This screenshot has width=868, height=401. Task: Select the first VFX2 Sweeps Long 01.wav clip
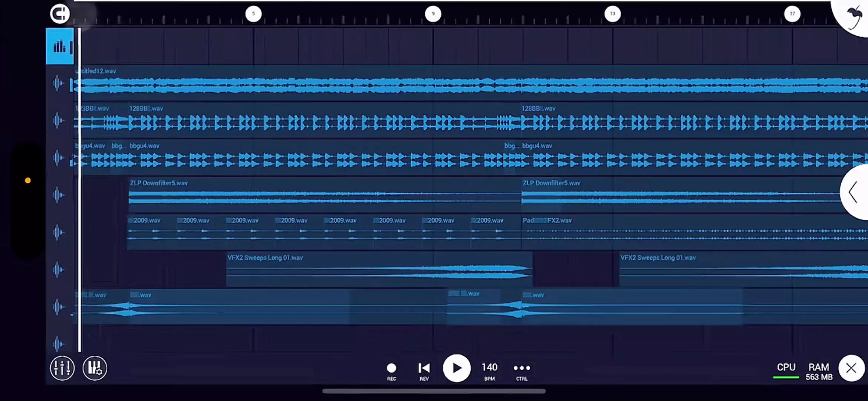tap(378, 269)
